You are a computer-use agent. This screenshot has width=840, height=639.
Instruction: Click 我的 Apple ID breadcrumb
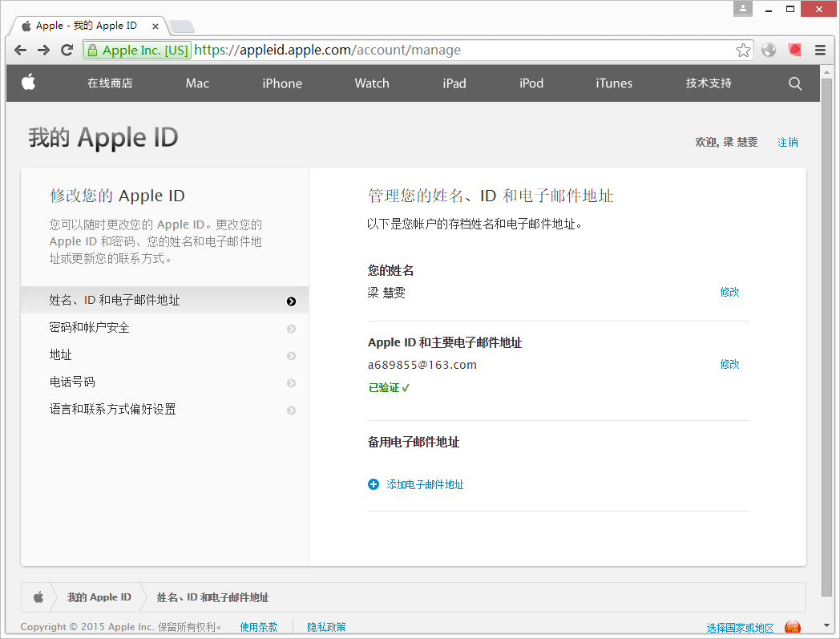pyautogui.click(x=99, y=597)
